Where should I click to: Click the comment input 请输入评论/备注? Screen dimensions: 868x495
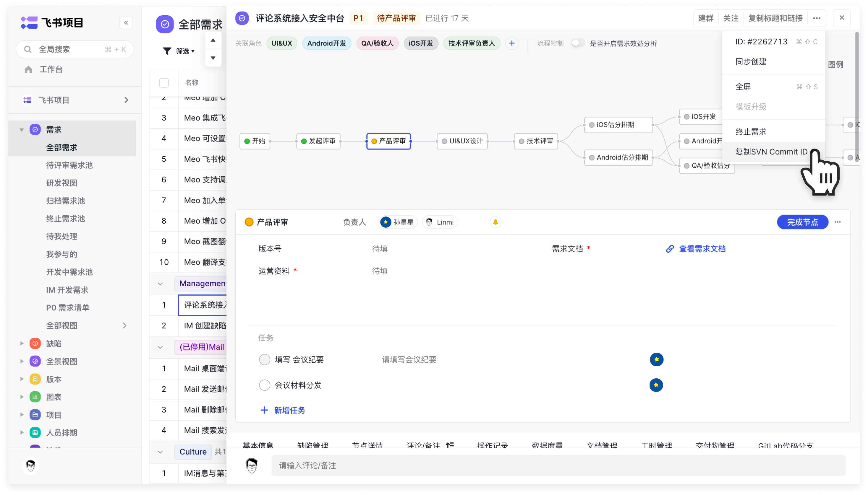pos(558,465)
